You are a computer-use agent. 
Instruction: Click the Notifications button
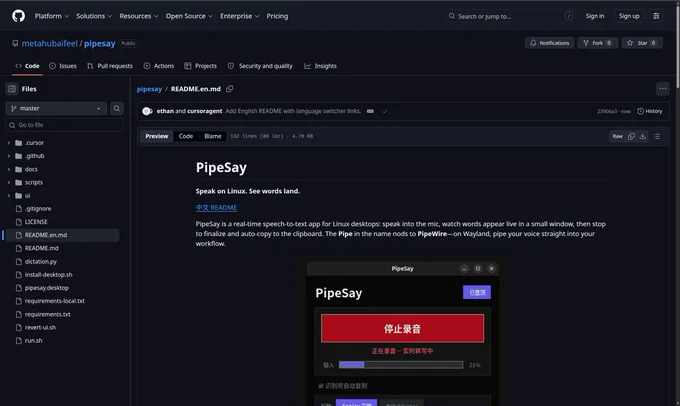pyautogui.click(x=549, y=43)
